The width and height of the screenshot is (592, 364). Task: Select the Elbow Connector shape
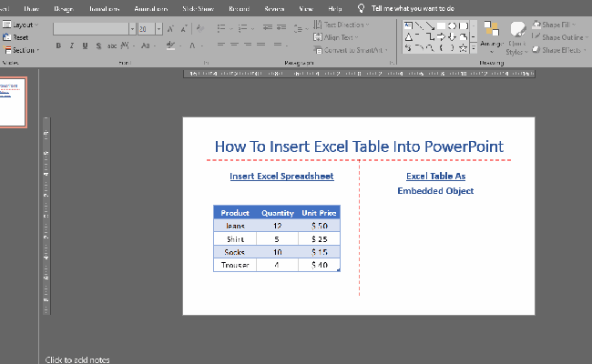coord(430,37)
